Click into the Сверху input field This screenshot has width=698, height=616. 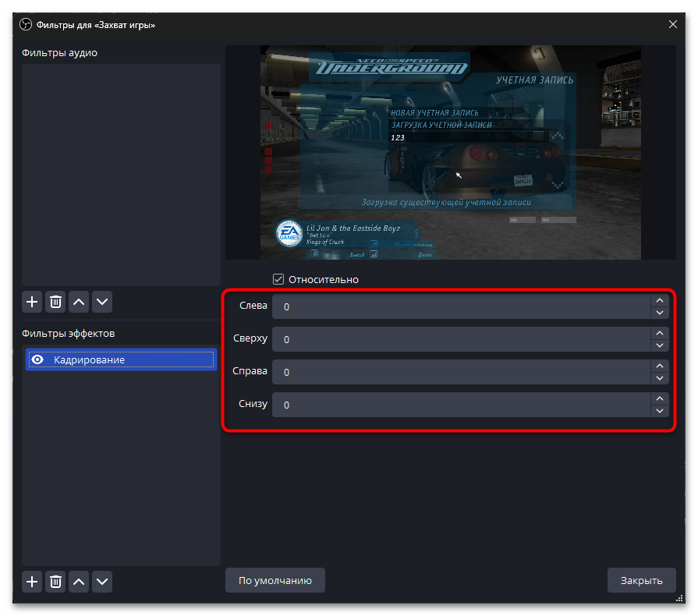click(461, 340)
